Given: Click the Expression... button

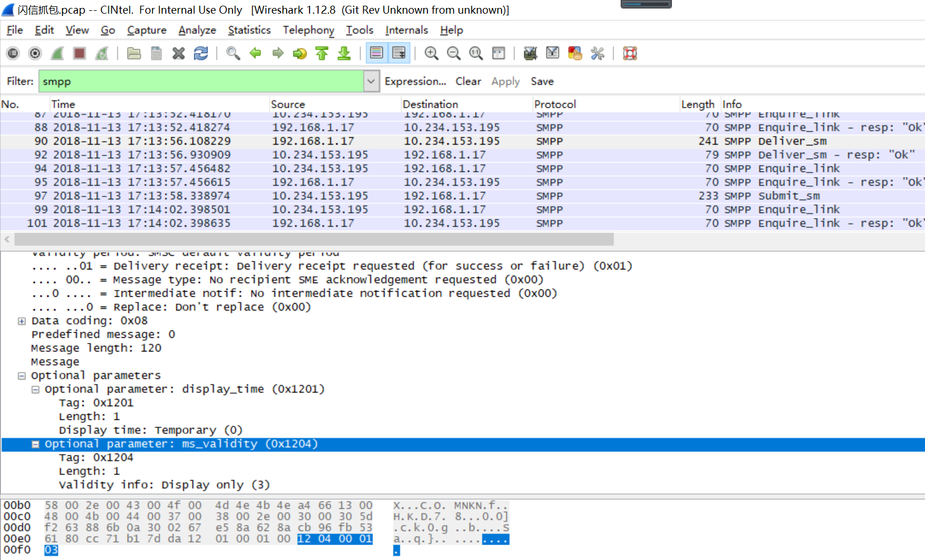Looking at the screenshot, I should 415,81.
